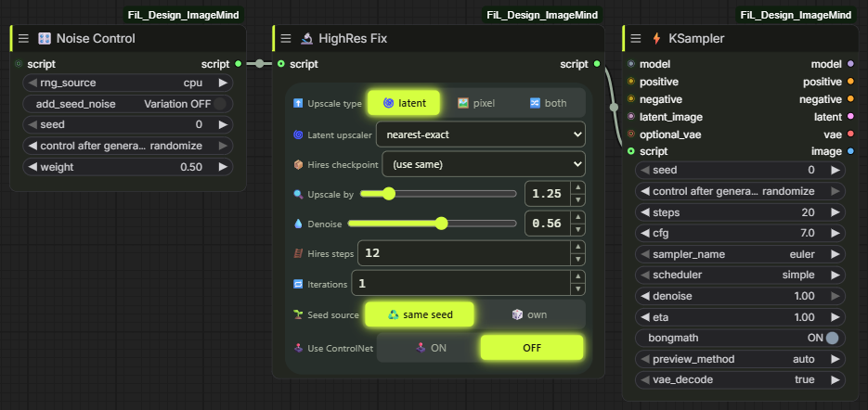Screen dimensions: 868x410
Task: Click the KSampler positive input socket
Action: [630, 82]
